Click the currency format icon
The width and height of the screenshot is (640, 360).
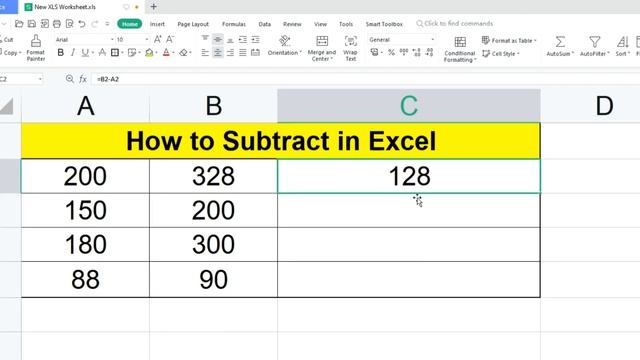pos(374,52)
